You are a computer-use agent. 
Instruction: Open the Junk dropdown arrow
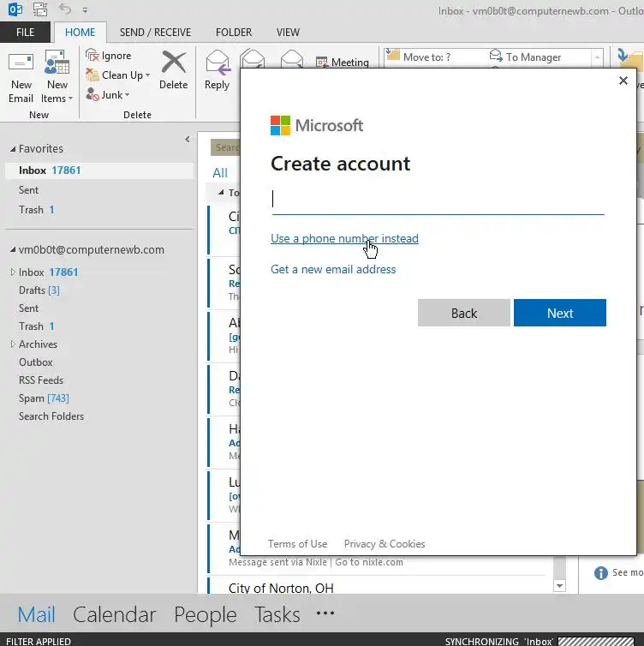coord(128,95)
